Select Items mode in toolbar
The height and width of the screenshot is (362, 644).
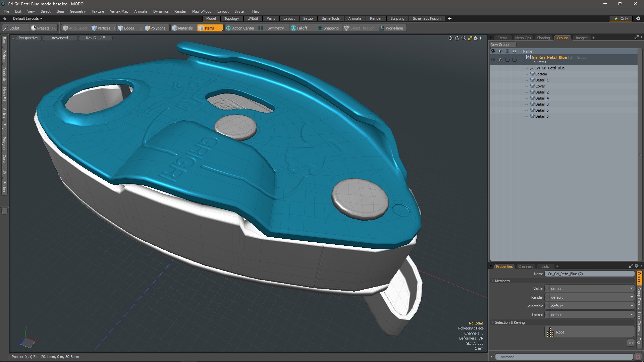click(x=210, y=28)
